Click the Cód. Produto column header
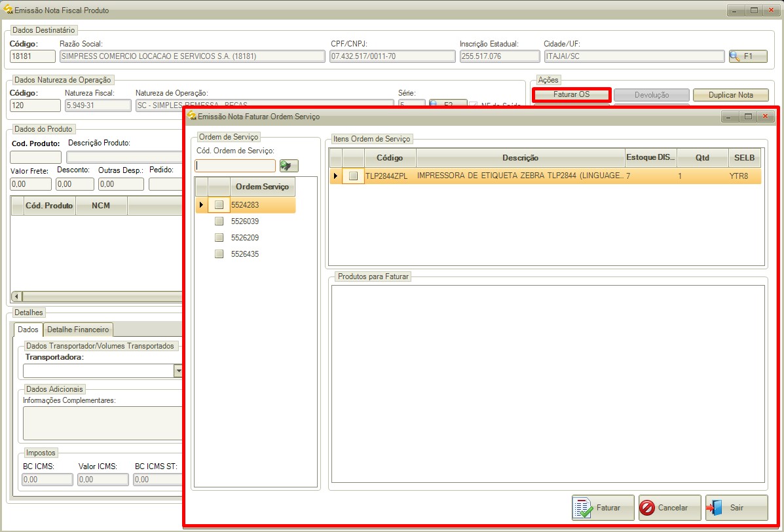The image size is (784, 532). pyautogui.click(x=50, y=206)
